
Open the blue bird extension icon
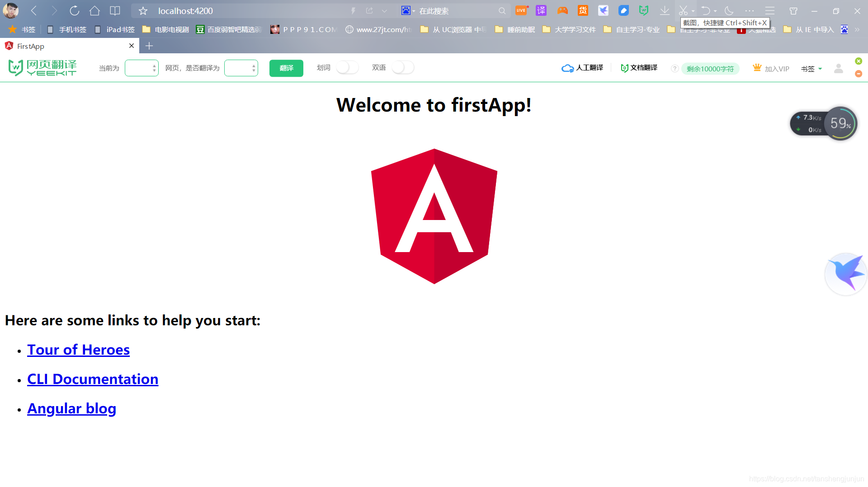pyautogui.click(x=603, y=10)
